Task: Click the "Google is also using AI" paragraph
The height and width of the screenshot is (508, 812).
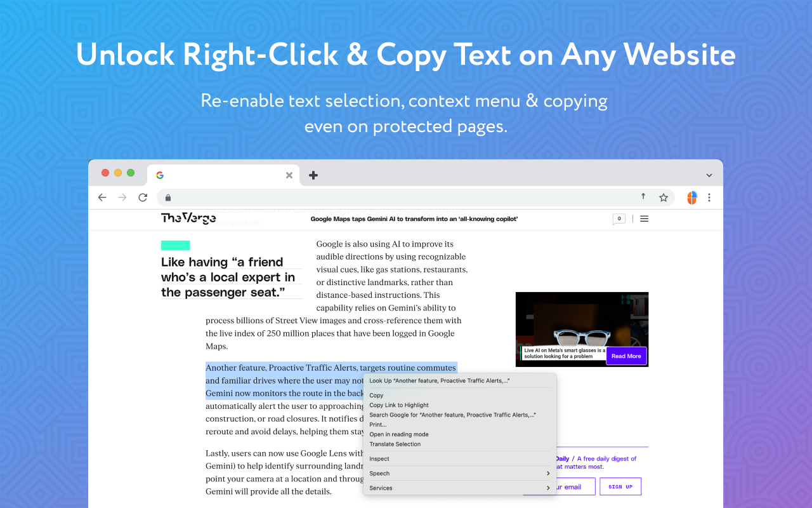Action: tap(337, 295)
